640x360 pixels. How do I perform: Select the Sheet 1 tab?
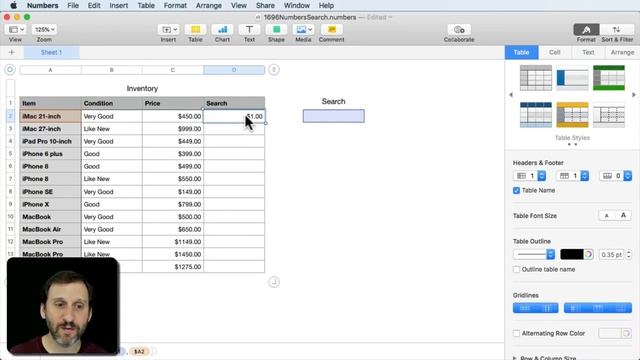pos(51,52)
